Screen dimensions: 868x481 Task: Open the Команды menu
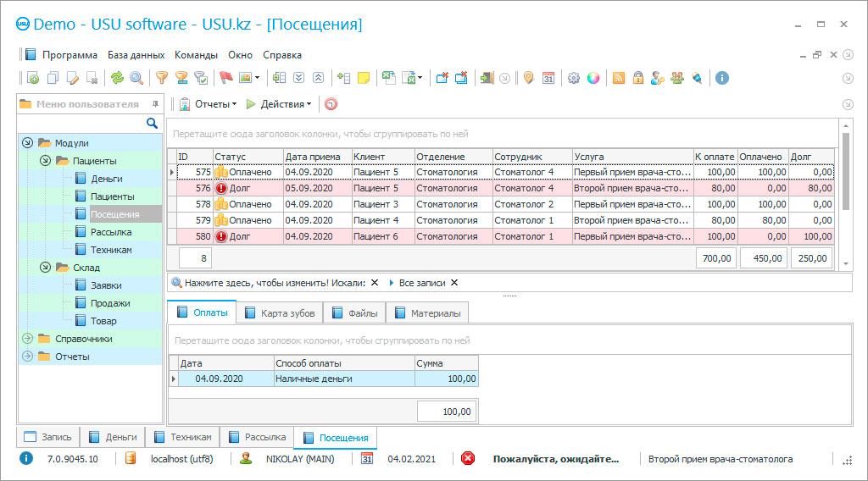pyautogui.click(x=196, y=55)
